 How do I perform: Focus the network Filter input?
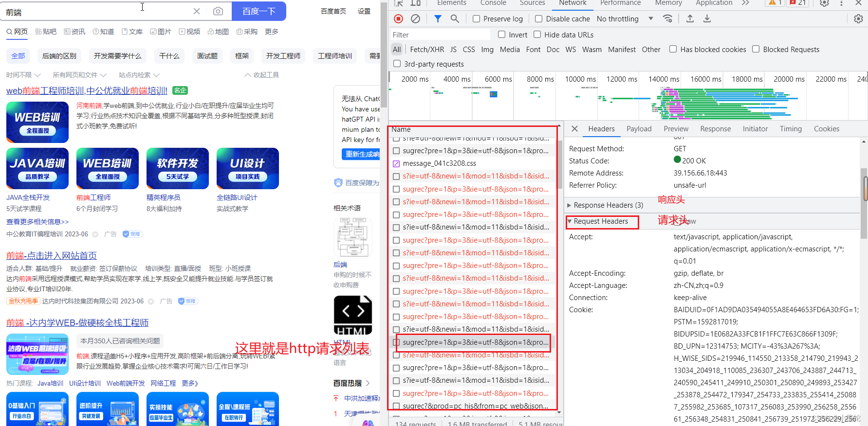pyautogui.click(x=440, y=35)
